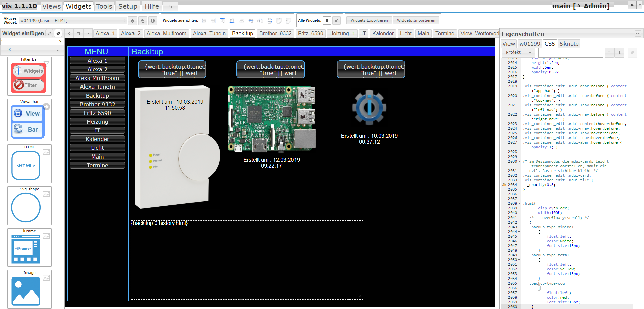
Task: Align selected widgets to the left edge
Action: click(204, 20)
